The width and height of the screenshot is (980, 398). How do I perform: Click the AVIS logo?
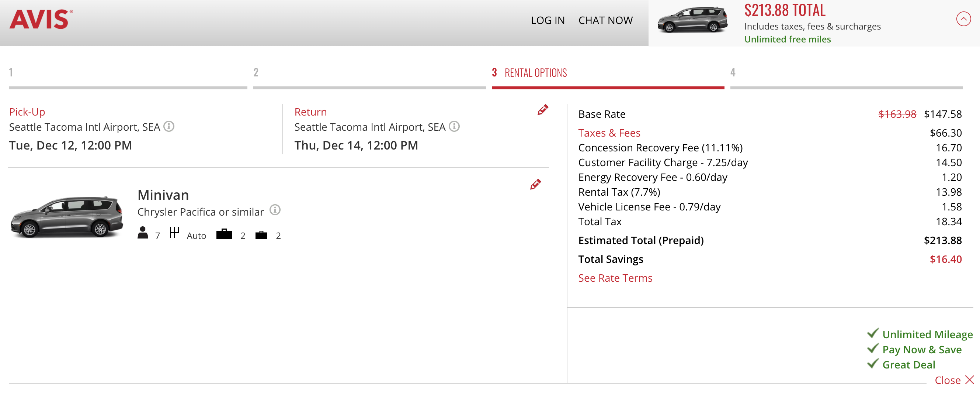click(x=41, y=20)
